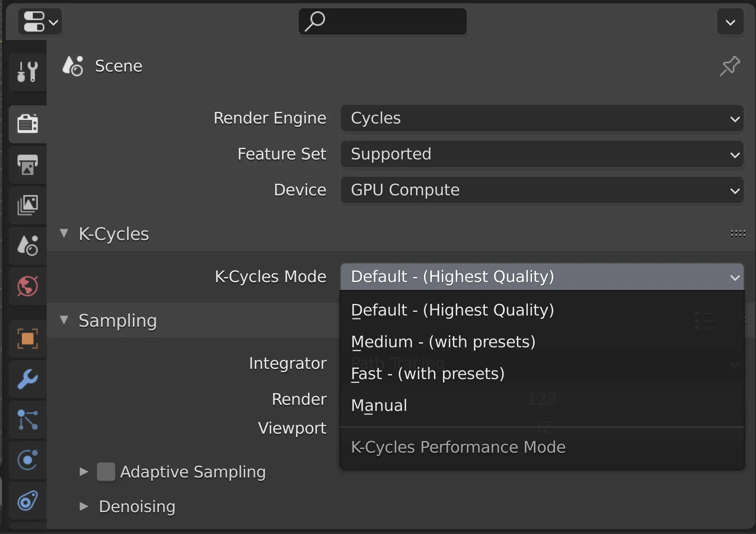Image resolution: width=756 pixels, height=534 pixels.
Task: Expand the Adaptive Sampling subpanel
Action: click(x=84, y=472)
